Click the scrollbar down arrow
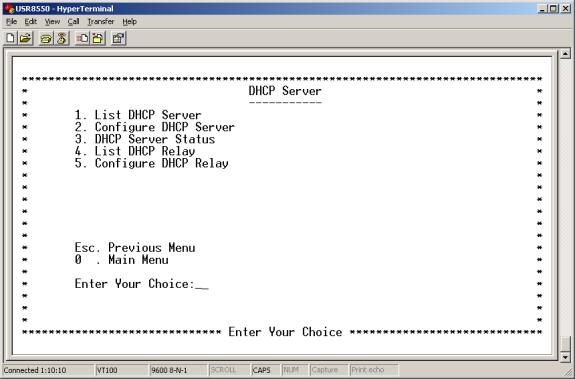This screenshot has width=575, height=379. pyautogui.click(x=565, y=357)
